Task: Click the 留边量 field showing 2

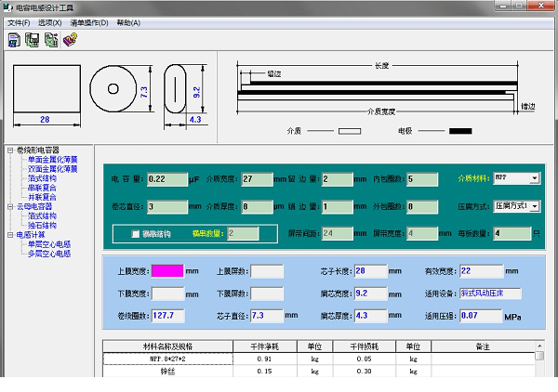Action: [x=338, y=179]
